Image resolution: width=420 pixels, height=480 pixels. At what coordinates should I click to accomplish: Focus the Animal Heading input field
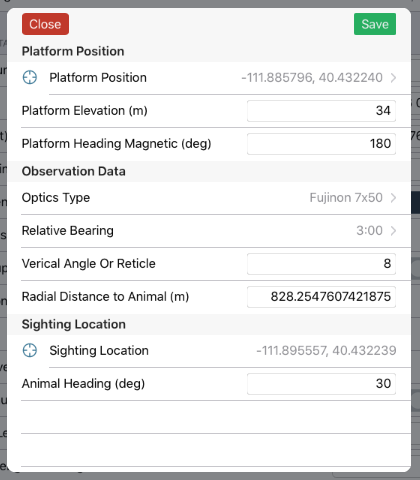[321, 384]
